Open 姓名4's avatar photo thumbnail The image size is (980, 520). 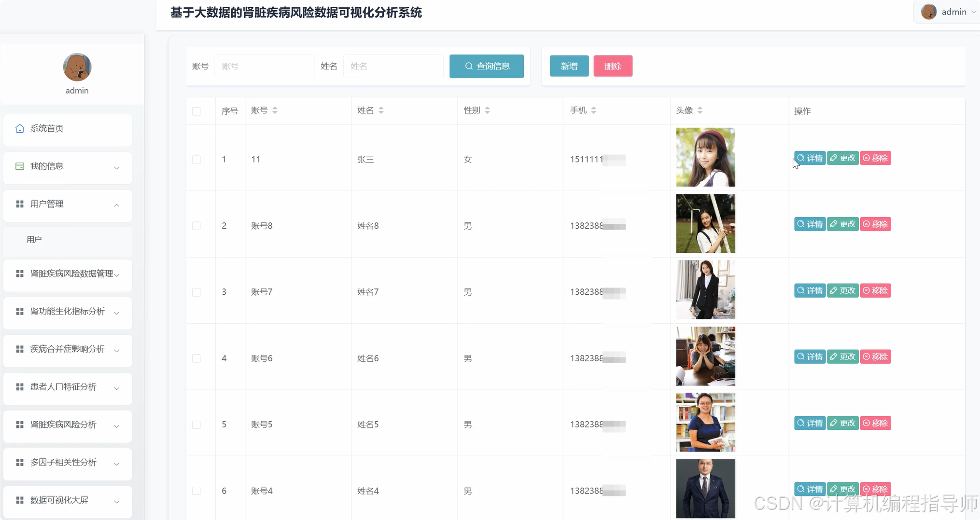tap(705, 489)
